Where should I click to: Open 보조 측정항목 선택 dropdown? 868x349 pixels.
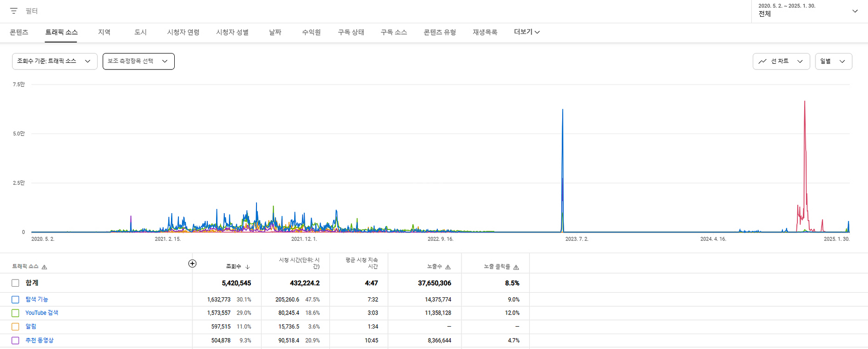138,61
